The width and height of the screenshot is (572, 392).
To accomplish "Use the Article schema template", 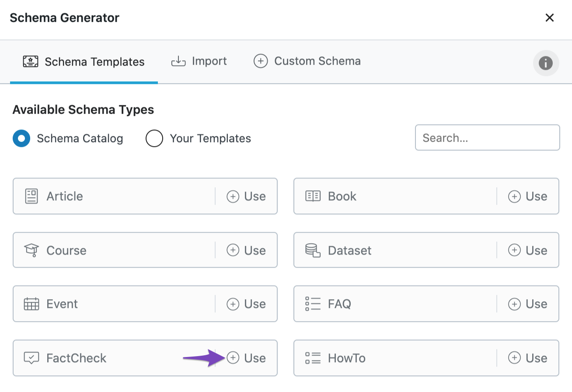I will pyautogui.click(x=247, y=196).
